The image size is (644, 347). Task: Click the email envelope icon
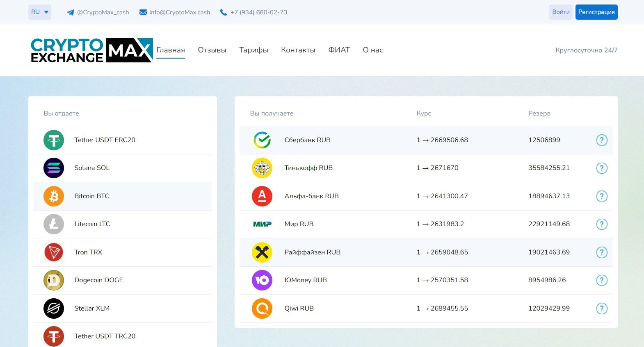tap(143, 12)
